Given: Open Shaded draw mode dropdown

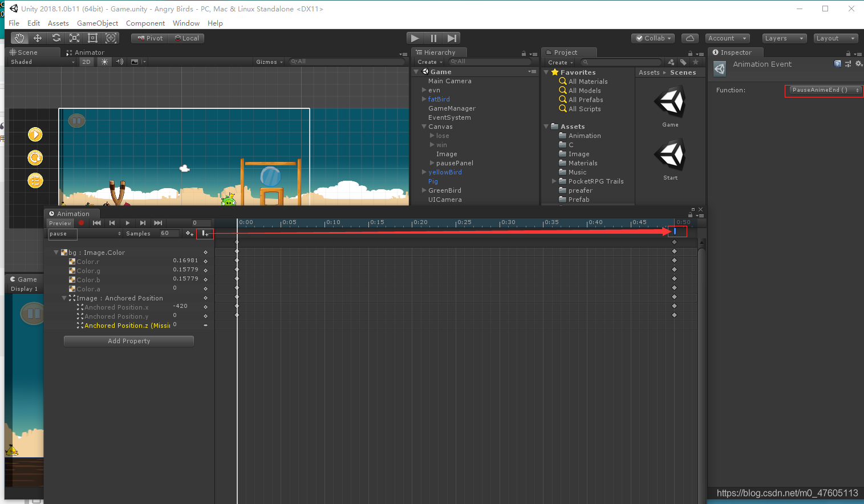Looking at the screenshot, I should pos(42,62).
